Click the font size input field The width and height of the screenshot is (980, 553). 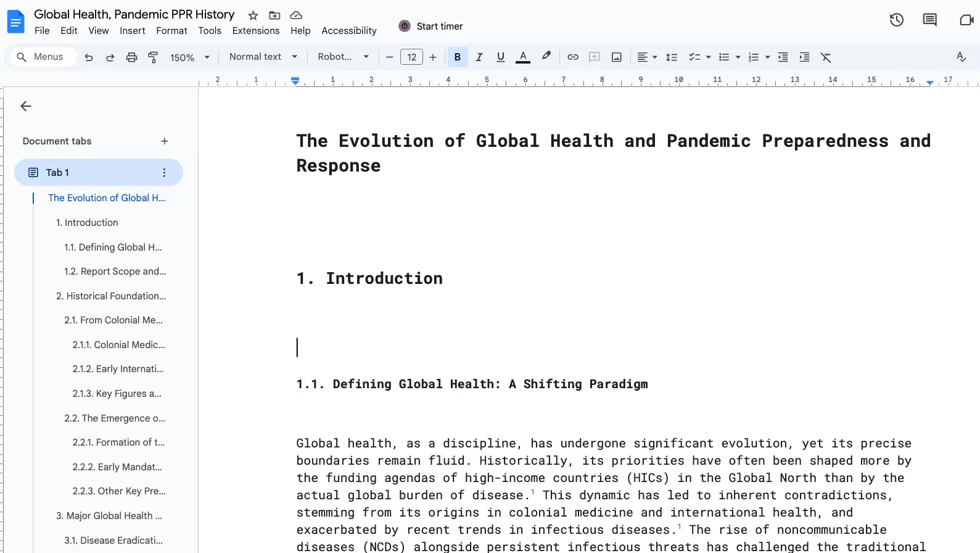click(411, 57)
